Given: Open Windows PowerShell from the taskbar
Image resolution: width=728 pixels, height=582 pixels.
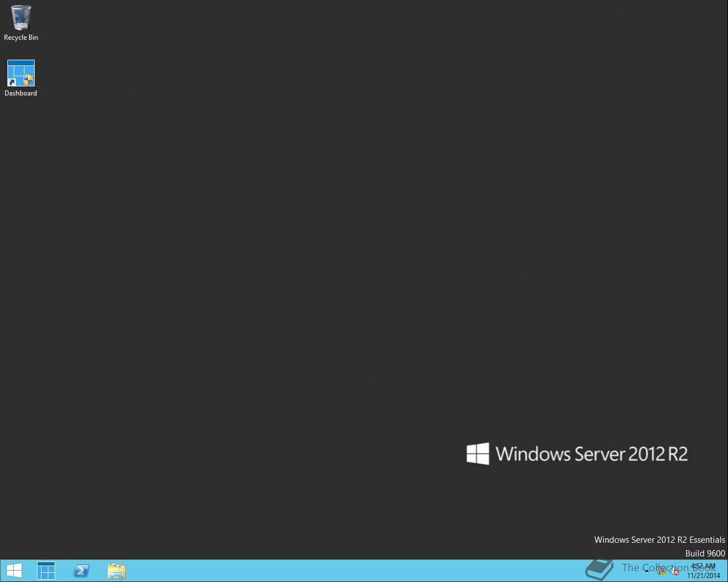Looking at the screenshot, I should [x=81, y=571].
